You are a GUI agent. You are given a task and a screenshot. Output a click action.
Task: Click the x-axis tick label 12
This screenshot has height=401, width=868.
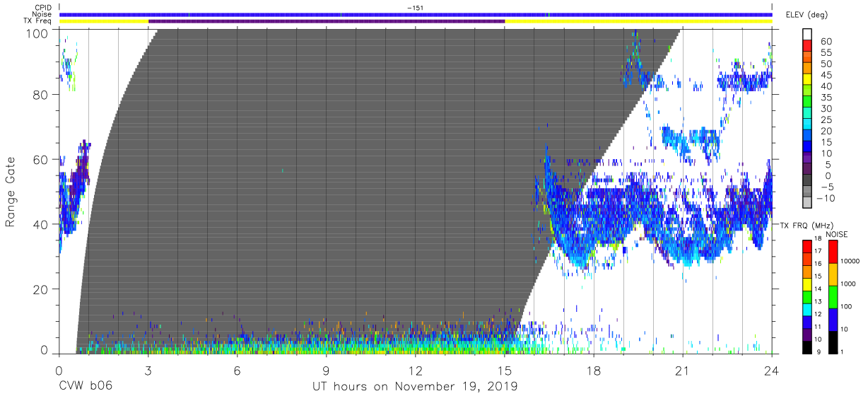click(x=415, y=371)
